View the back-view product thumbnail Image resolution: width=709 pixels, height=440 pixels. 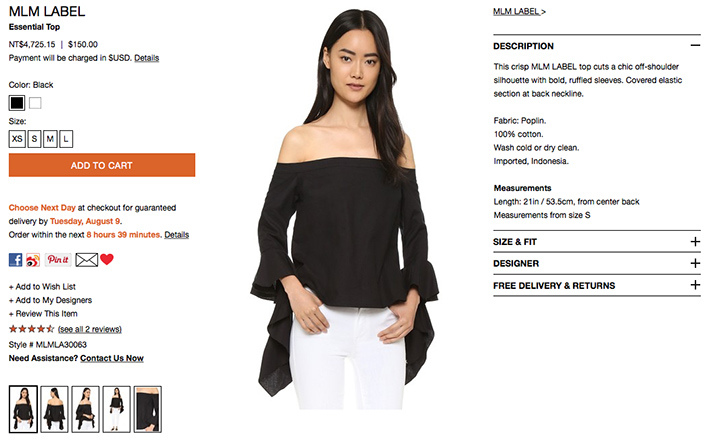(x=54, y=409)
